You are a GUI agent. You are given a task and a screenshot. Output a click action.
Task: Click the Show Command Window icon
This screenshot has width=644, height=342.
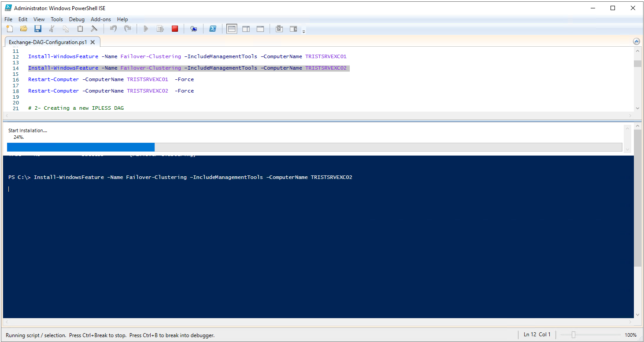[279, 29]
